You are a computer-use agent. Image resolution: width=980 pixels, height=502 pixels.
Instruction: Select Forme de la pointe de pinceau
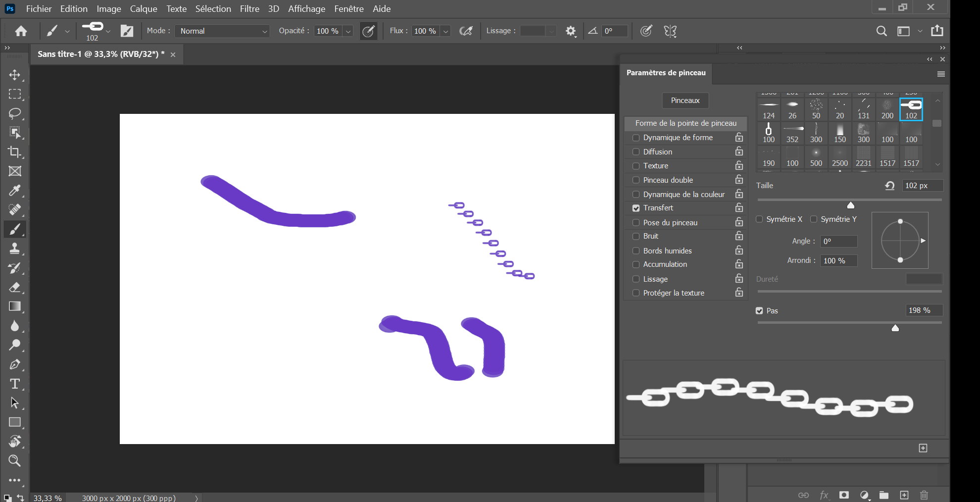click(x=686, y=123)
